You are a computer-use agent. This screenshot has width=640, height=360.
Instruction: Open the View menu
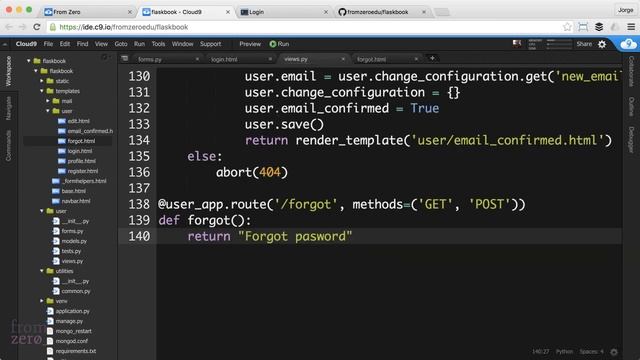click(x=101, y=44)
